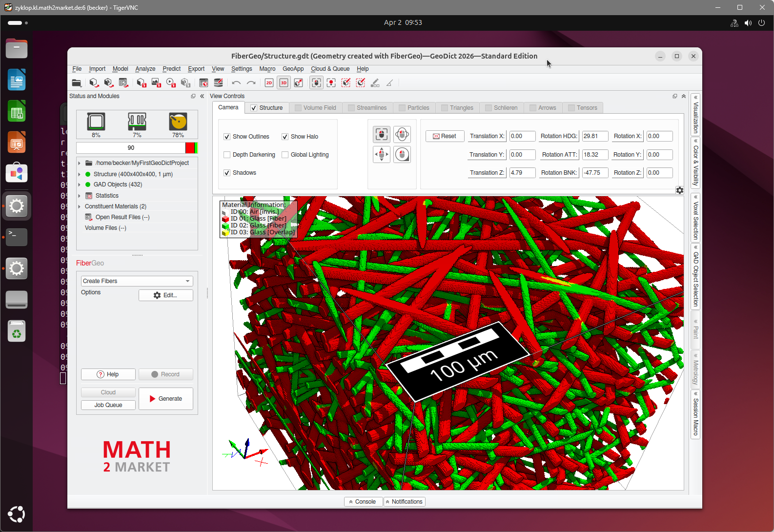Click the progress bar showing 90
774x532 pixels.
tap(137, 148)
